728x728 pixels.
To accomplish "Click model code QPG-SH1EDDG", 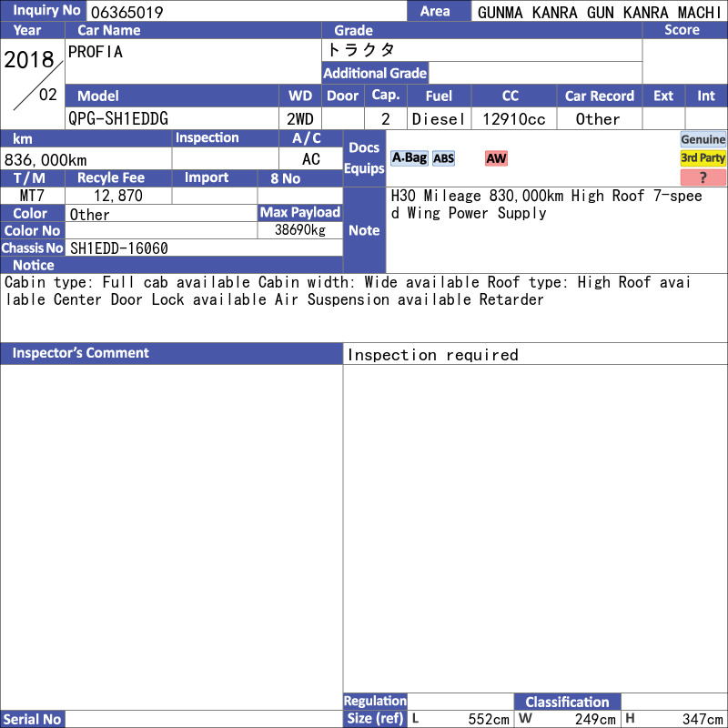I will pos(118,119).
